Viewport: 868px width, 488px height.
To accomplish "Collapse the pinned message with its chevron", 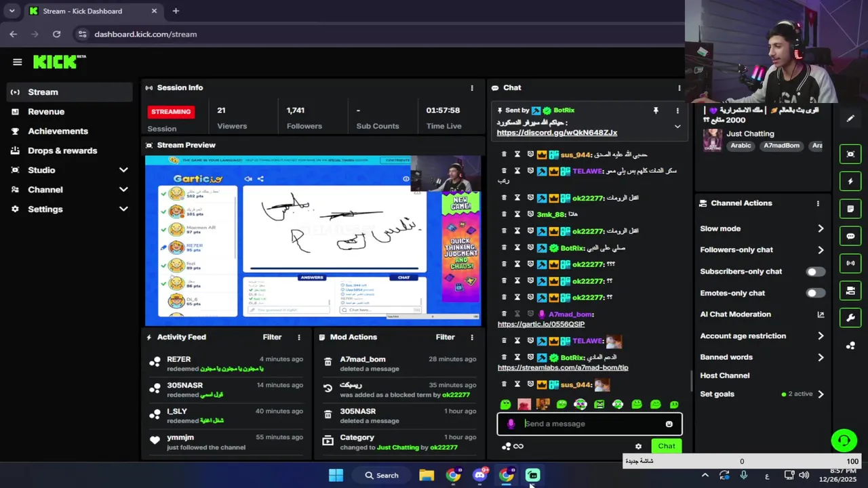I will click(x=677, y=127).
